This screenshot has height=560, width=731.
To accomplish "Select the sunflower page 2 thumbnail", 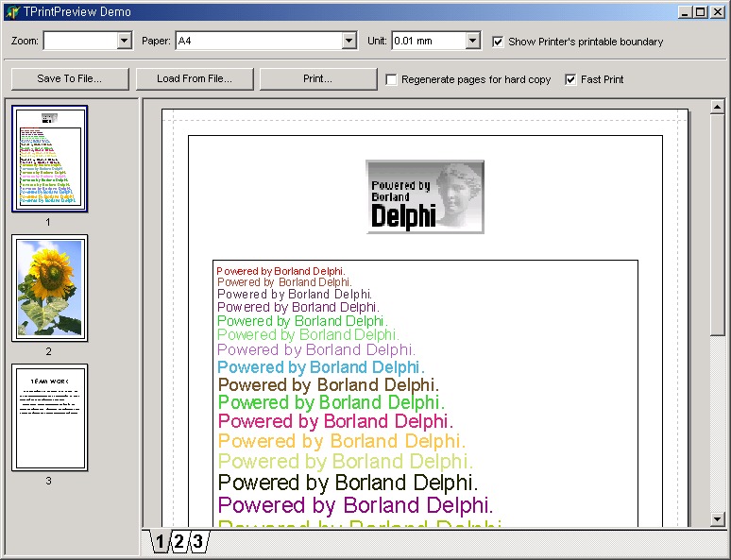I will point(49,288).
